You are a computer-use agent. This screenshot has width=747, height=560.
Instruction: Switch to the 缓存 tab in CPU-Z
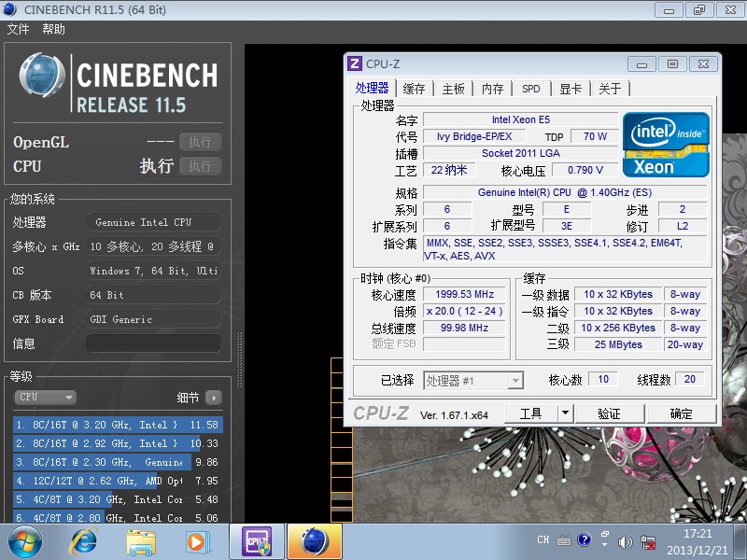click(414, 89)
